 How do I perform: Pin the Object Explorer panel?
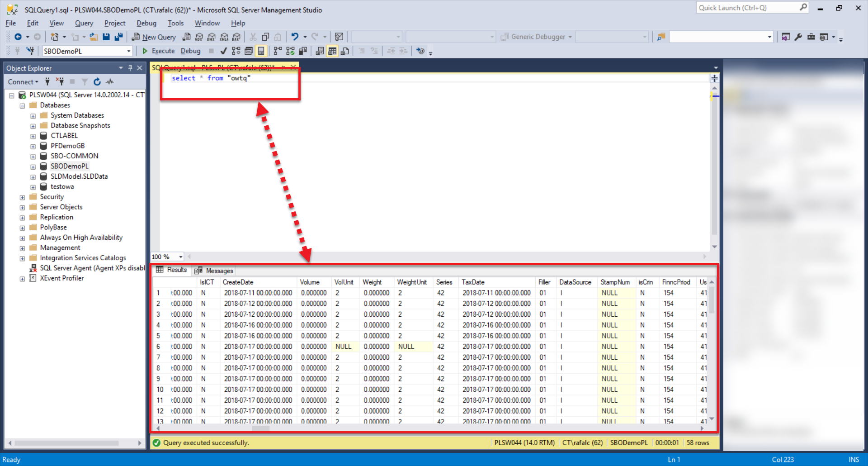pos(130,68)
